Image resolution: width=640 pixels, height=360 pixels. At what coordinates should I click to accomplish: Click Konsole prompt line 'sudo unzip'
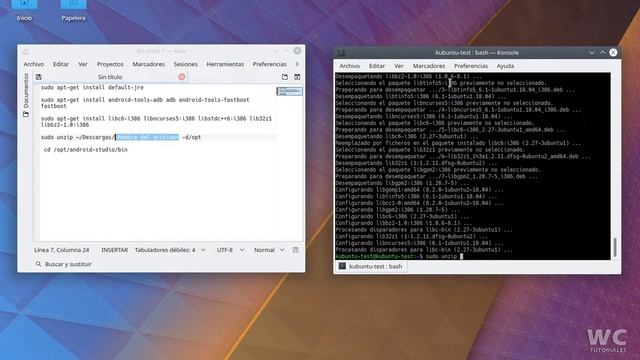click(399, 256)
